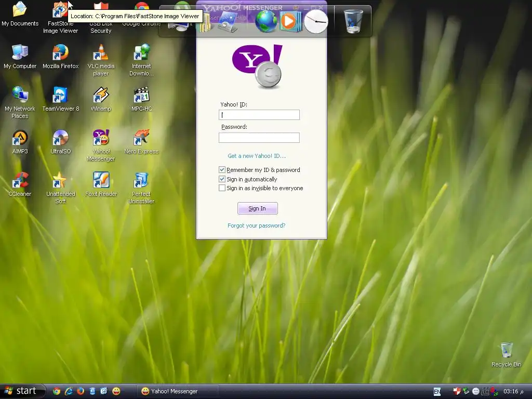Click the recycle bin icon in the dock
Viewport: 532px width, 399px height.
coord(353,21)
